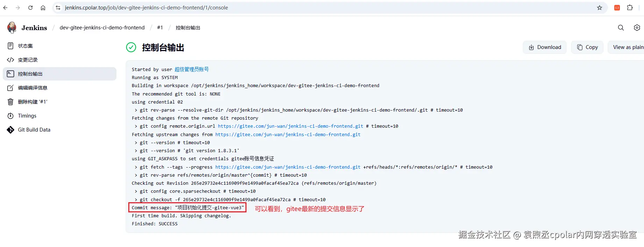The height and width of the screenshot is (247, 644).
Task: Click 'using GIT_ASKPASS to set credentials' line
Action: (x=203, y=159)
